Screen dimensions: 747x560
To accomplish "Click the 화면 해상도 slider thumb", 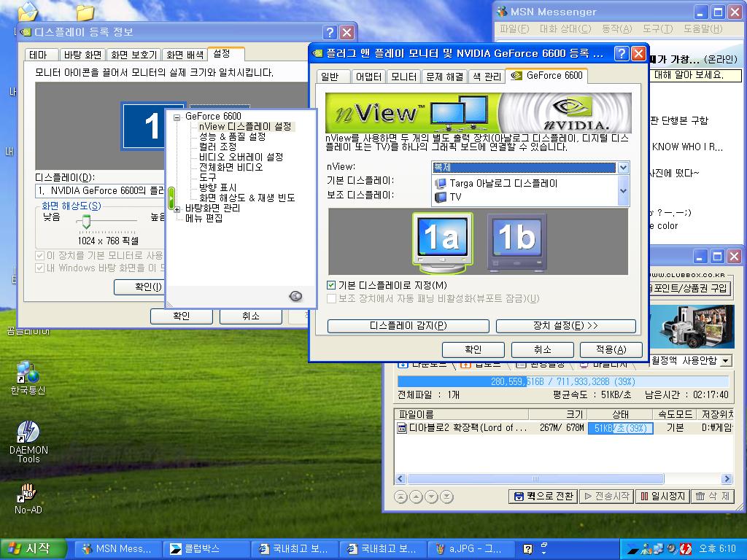I will click(86, 222).
